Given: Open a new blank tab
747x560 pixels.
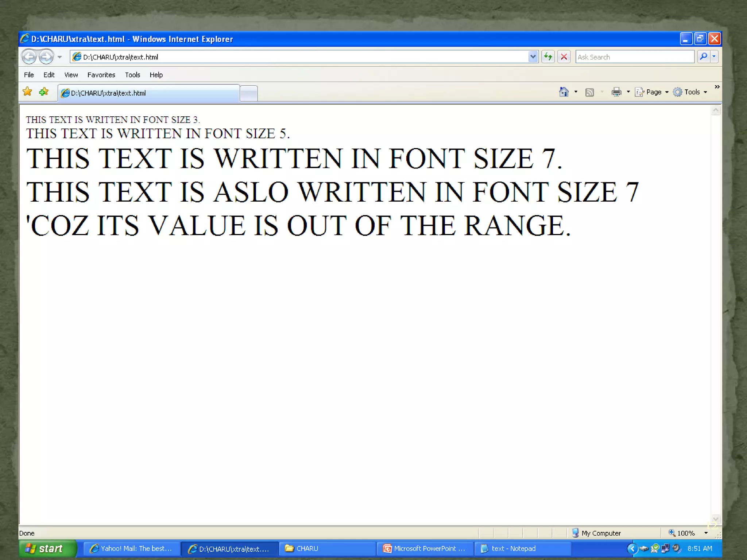Looking at the screenshot, I should click(249, 93).
